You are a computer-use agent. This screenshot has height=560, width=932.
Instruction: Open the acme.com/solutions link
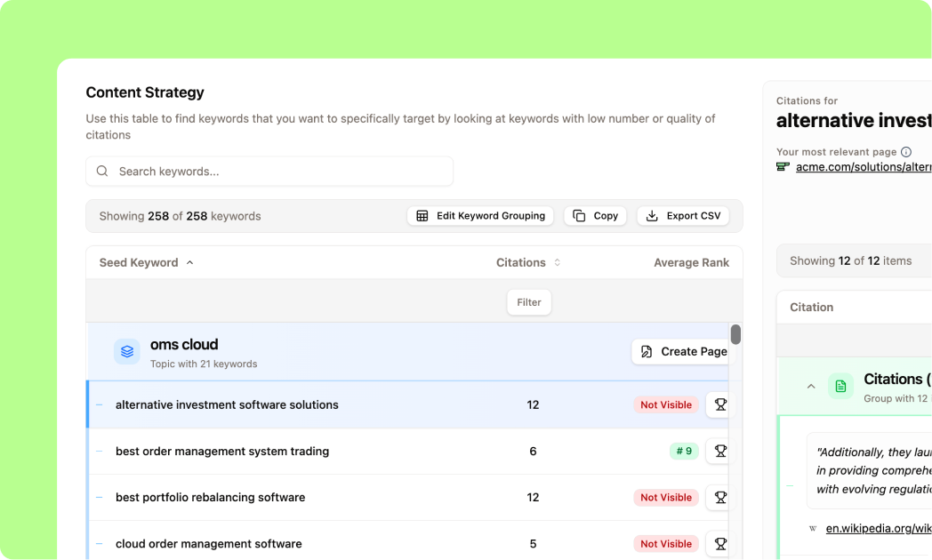click(864, 167)
